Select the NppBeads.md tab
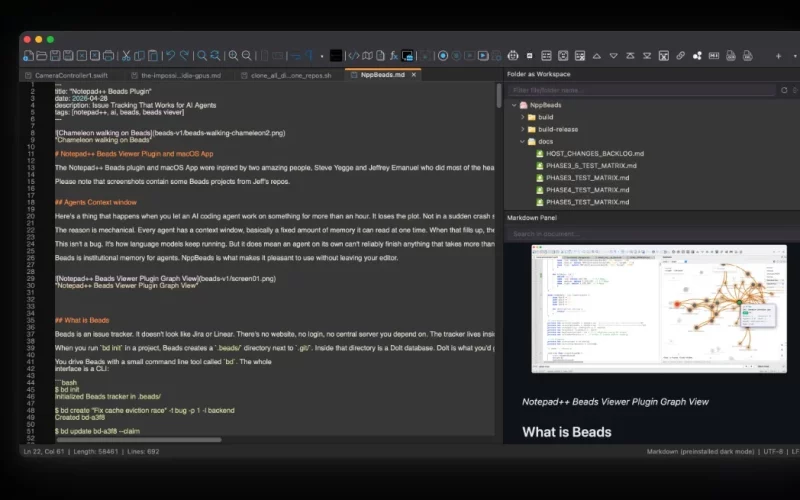Screen dimensions: 800x500 coord(382,75)
